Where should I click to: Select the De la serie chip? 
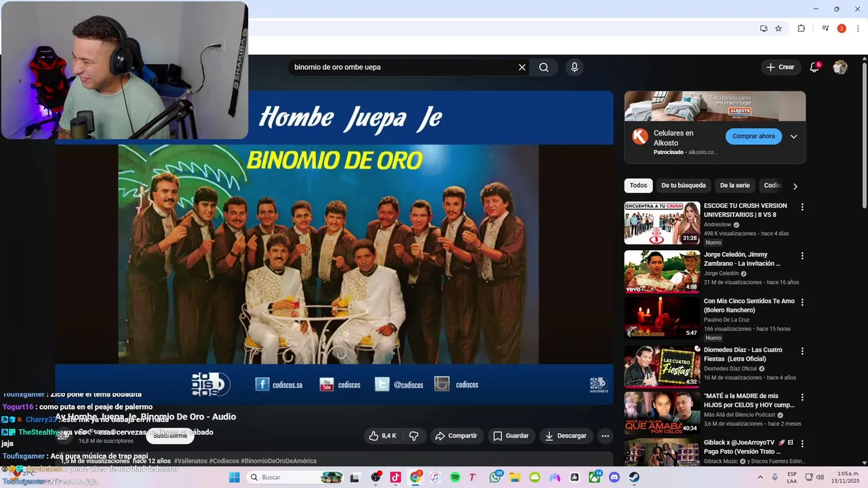(x=734, y=186)
